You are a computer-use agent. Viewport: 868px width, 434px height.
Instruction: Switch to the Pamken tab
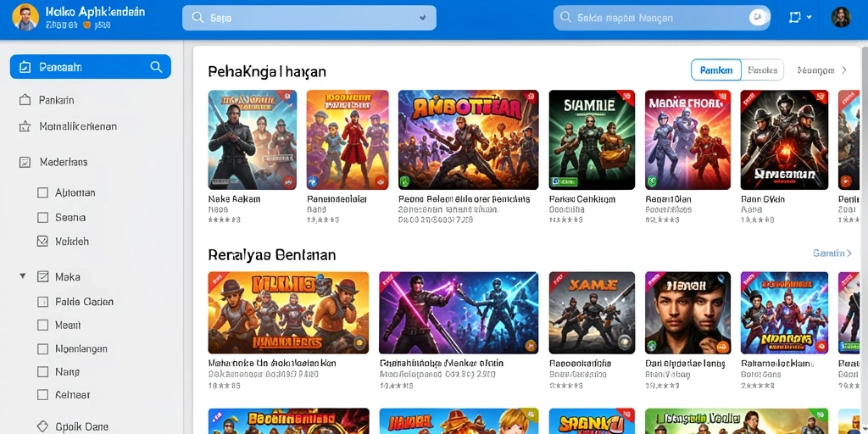click(715, 70)
